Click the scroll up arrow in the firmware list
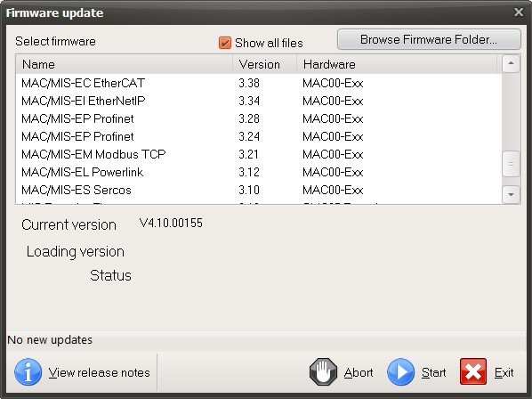 pos(511,63)
